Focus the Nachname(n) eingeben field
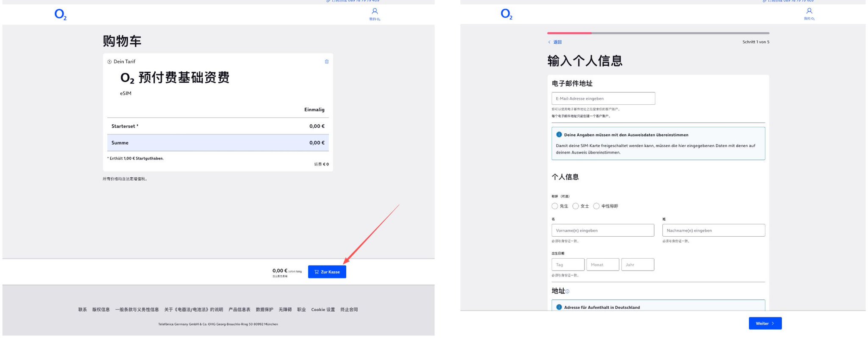 tap(714, 230)
